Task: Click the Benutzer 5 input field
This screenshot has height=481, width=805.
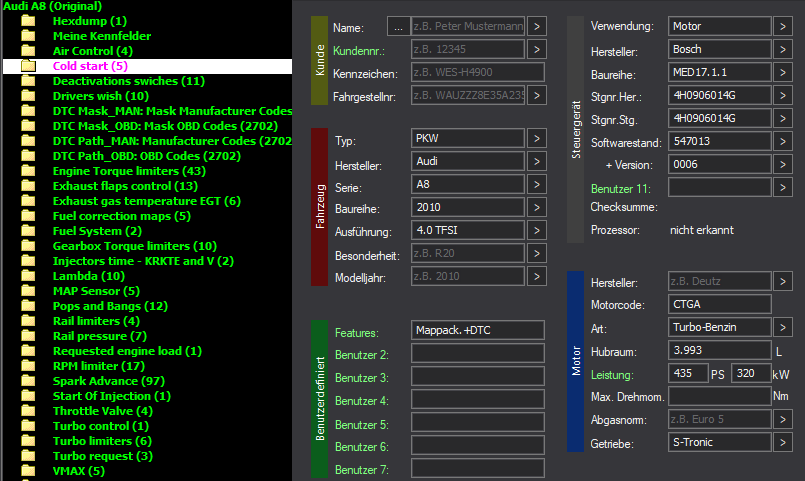Action: click(x=478, y=422)
